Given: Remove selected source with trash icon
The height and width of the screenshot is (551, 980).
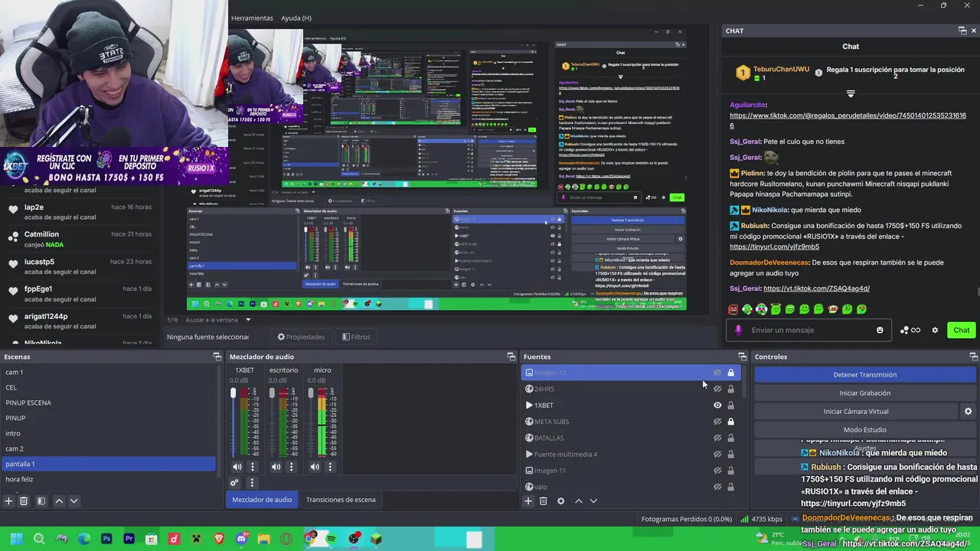Looking at the screenshot, I should pos(544,501).
